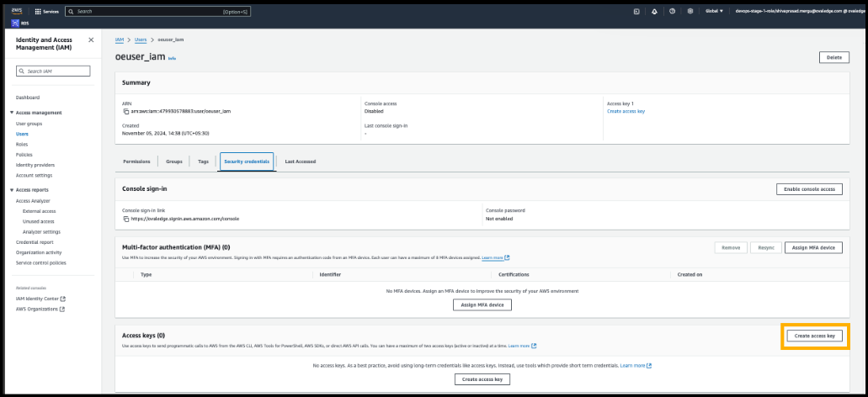Open Credential report in sidebar
The width and height of the screenshot is (868, 397).
[35, 242]
